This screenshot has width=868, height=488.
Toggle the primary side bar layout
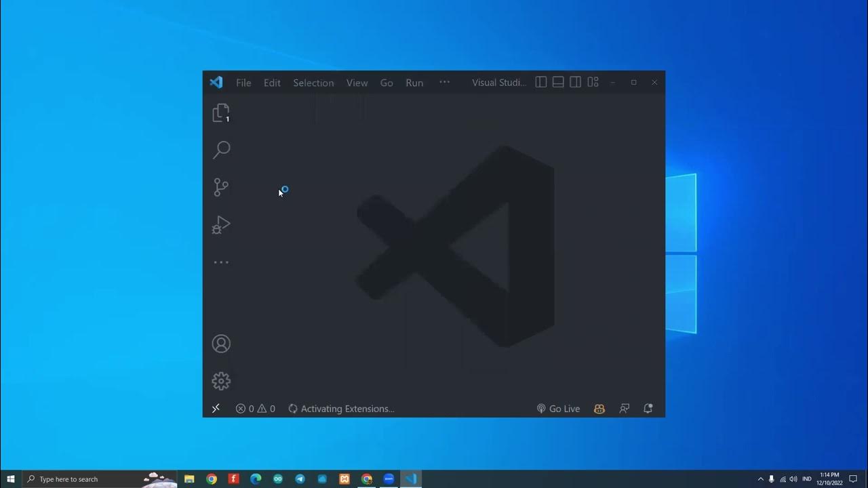pos(540,82)
